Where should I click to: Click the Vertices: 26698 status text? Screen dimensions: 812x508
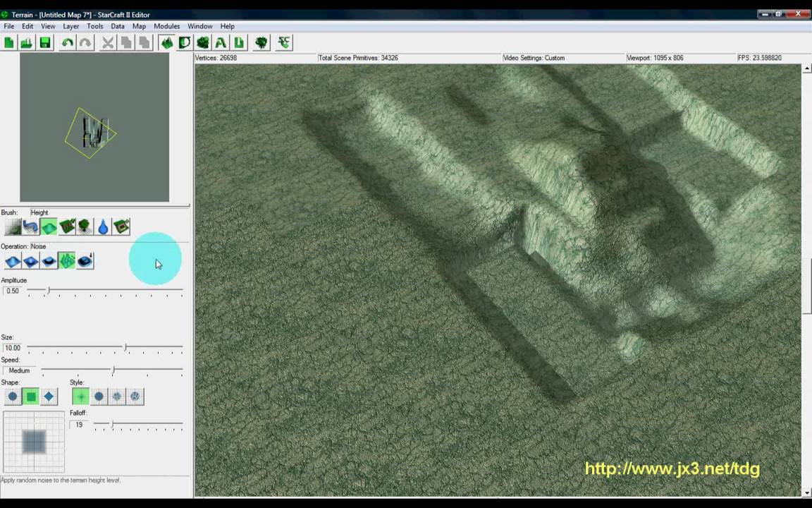coord(216,58)
